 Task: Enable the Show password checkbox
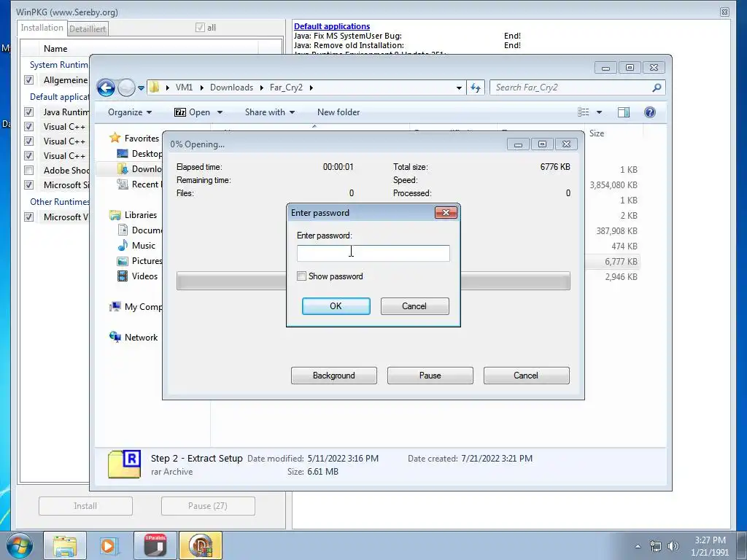click(x=301, y=276)
